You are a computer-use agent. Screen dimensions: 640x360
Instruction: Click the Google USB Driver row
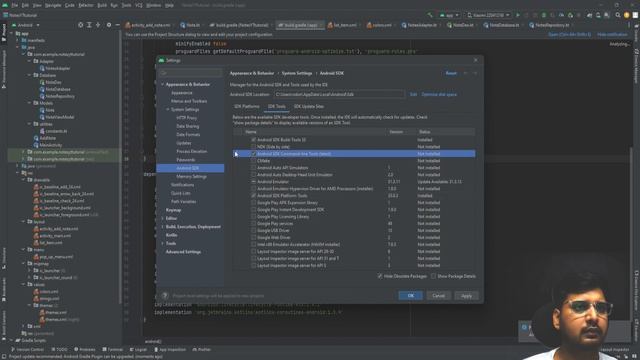click(x=354, y=231)
